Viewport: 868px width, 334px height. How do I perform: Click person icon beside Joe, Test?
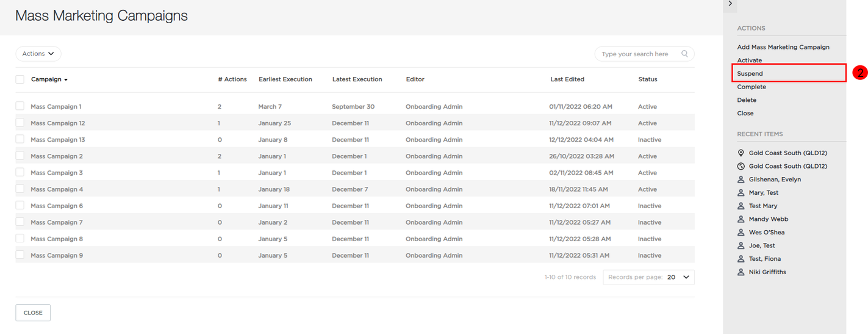(741, 245)
